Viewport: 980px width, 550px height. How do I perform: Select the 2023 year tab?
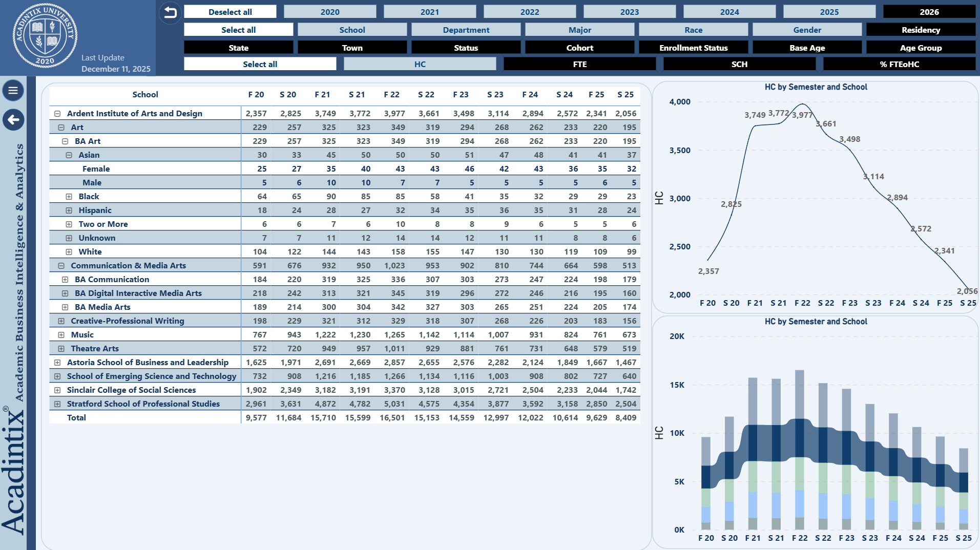pyautogui.click(x=629, y=12)
